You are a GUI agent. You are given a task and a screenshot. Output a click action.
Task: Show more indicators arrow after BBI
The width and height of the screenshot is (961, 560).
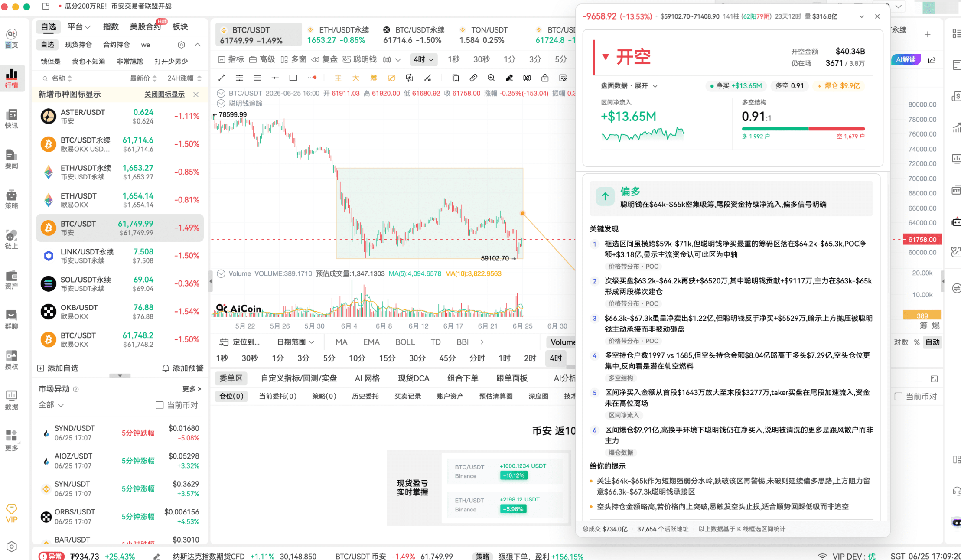pyautogui.click(x=482, y=342)
